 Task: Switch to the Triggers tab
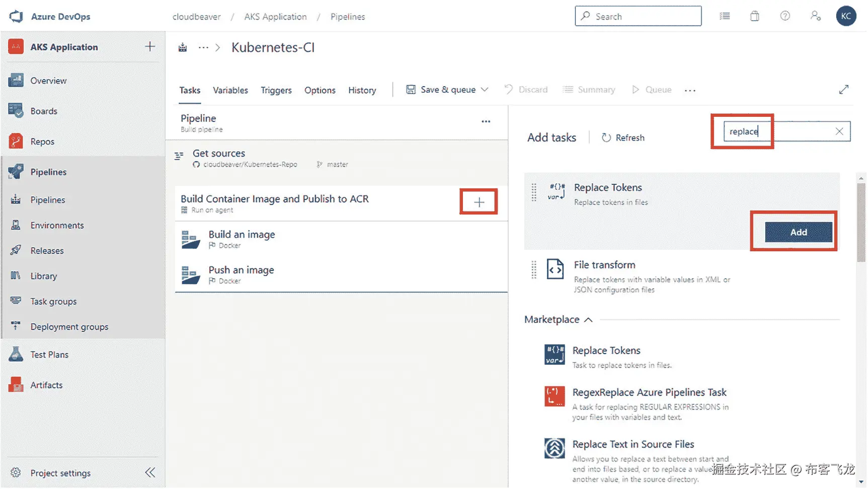point(276,90)
